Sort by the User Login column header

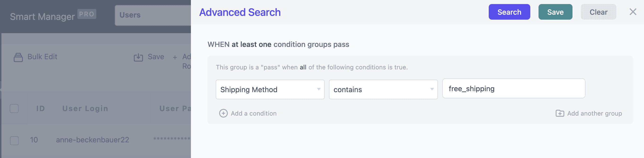pos(85,108)
